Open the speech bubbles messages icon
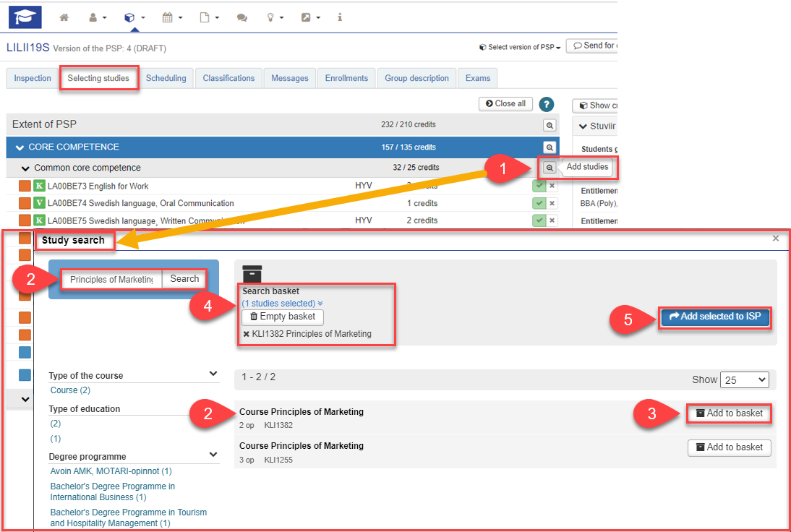 (242, 17)
